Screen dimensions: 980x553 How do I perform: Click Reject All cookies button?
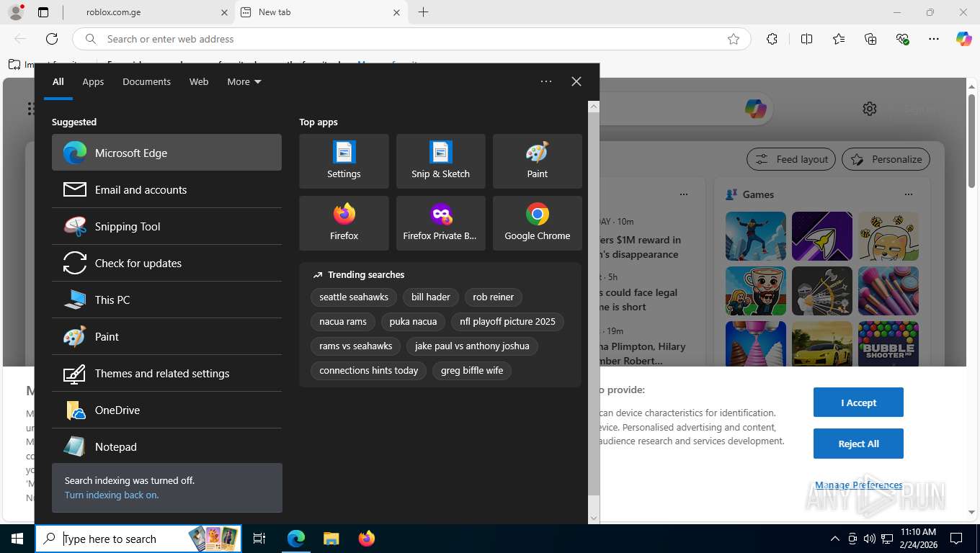858,444
